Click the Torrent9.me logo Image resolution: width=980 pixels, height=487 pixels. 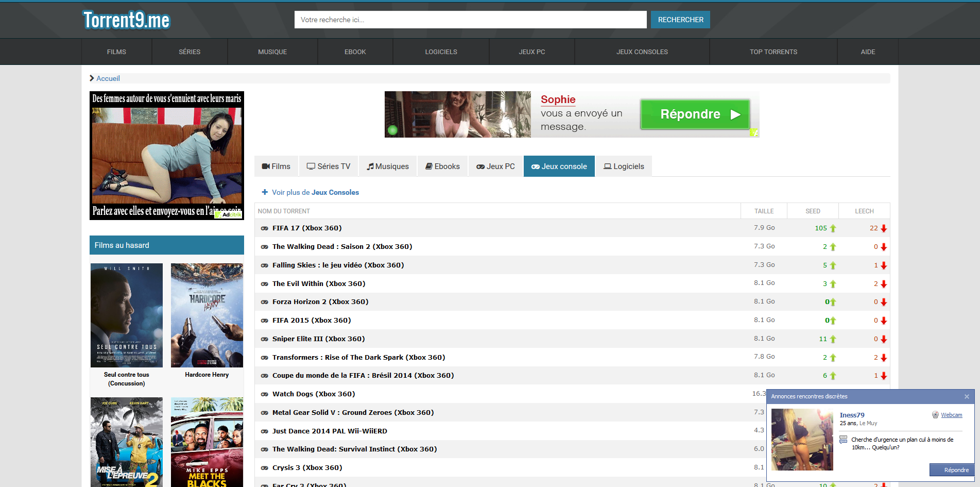[126, 20]
